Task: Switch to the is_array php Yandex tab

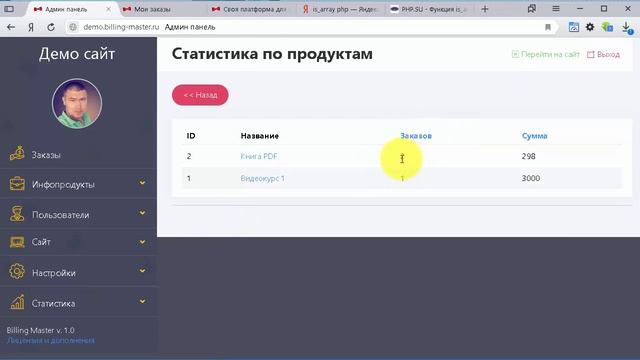Action: click(x=340, y=9)
